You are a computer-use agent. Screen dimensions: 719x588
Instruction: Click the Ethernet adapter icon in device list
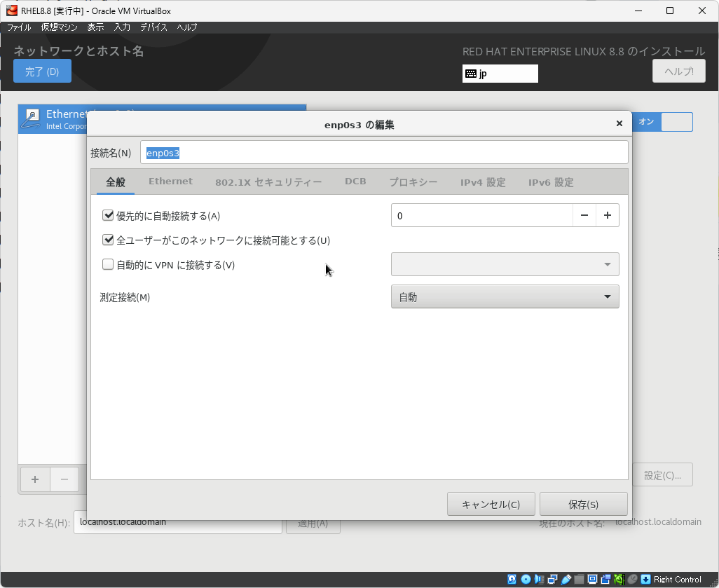[32, 119]
